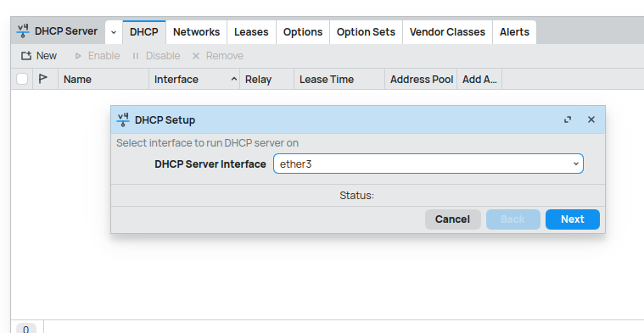The image size is (644, 333).
Task: Select the Vendor Classes tab
Action: tap(447, 32)
